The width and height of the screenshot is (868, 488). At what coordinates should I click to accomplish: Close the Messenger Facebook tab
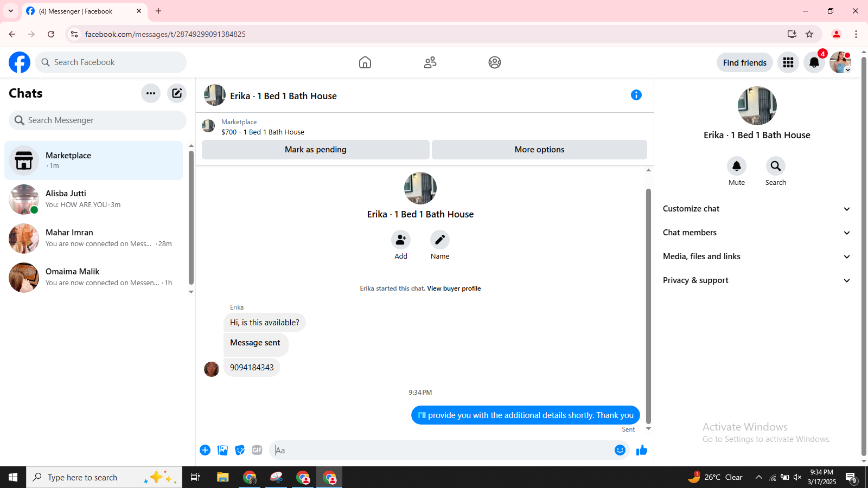[x=139, y=11]
